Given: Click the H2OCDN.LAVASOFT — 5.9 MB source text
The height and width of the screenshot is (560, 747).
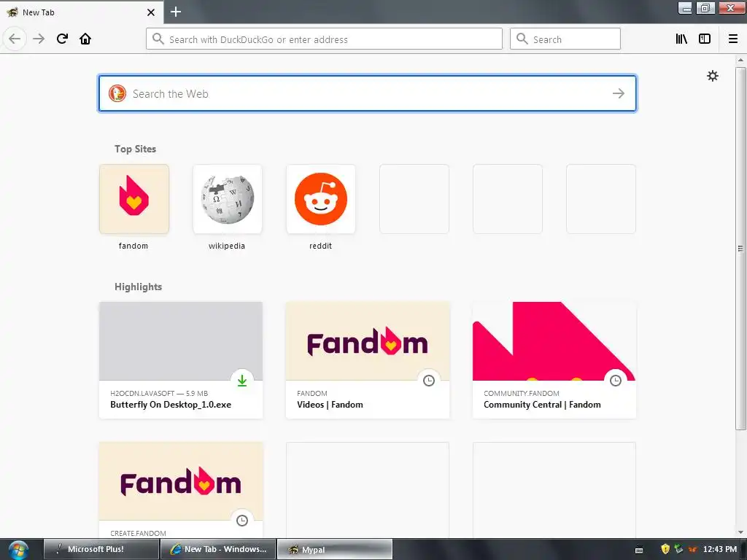Looking at the screenshot, I should [x=159, y=393].
